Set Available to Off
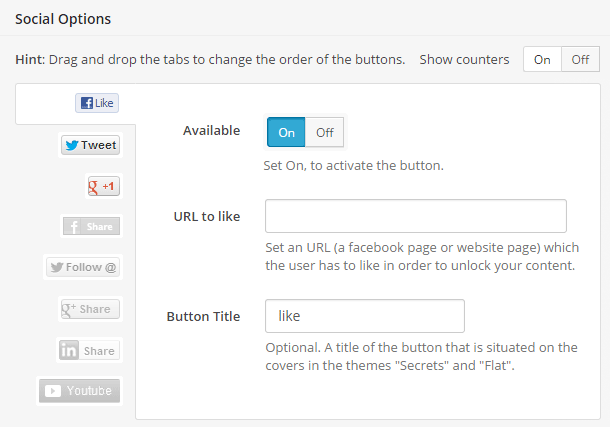 (324, 132)
